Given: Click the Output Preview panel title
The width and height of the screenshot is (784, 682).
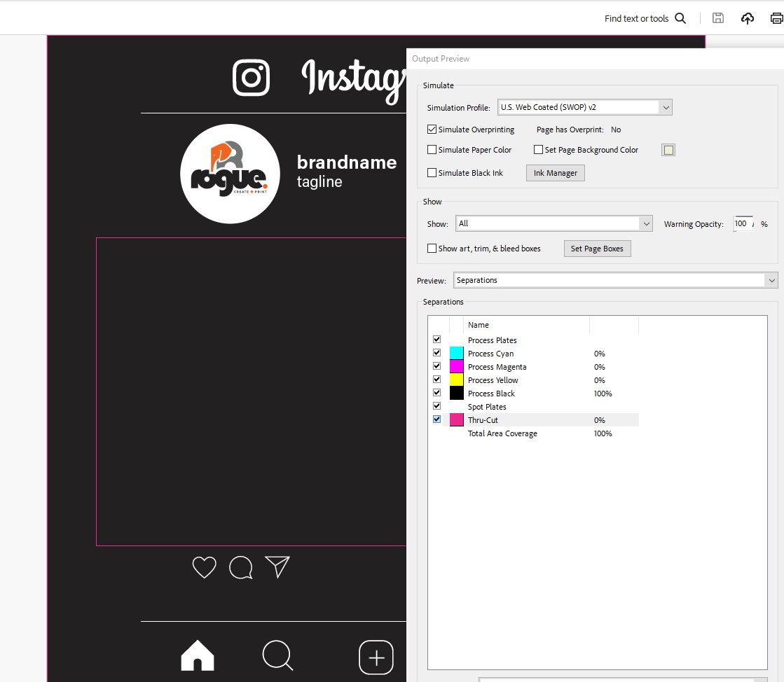Looking at the screenshot, I should pyautogui.click(x=441, y=58).
